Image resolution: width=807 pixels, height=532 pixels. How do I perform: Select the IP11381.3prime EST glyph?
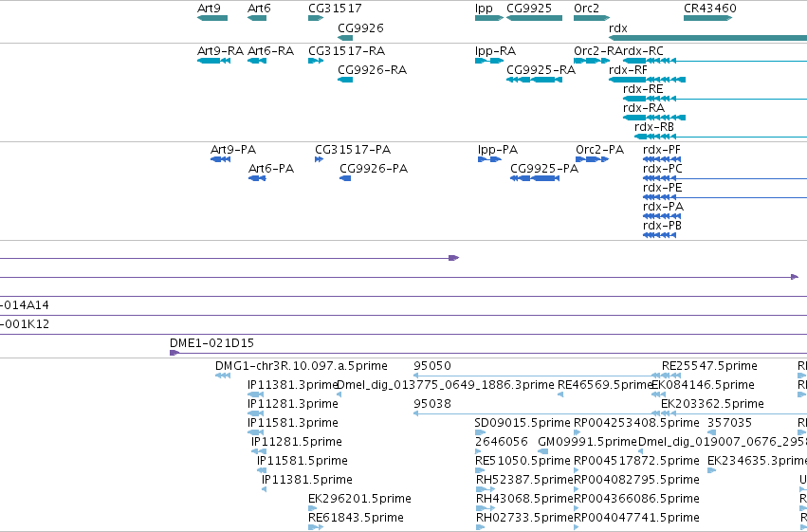click(255, 394)
